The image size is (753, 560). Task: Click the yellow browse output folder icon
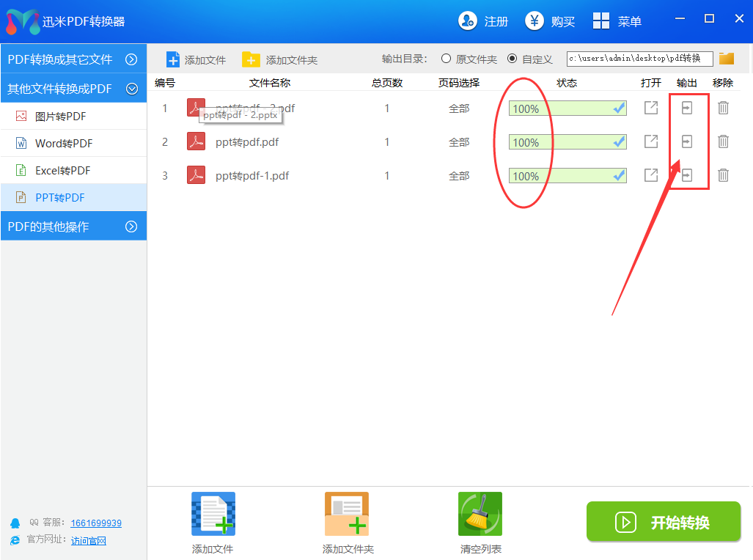pyautogui.click(x=727, y=59)
